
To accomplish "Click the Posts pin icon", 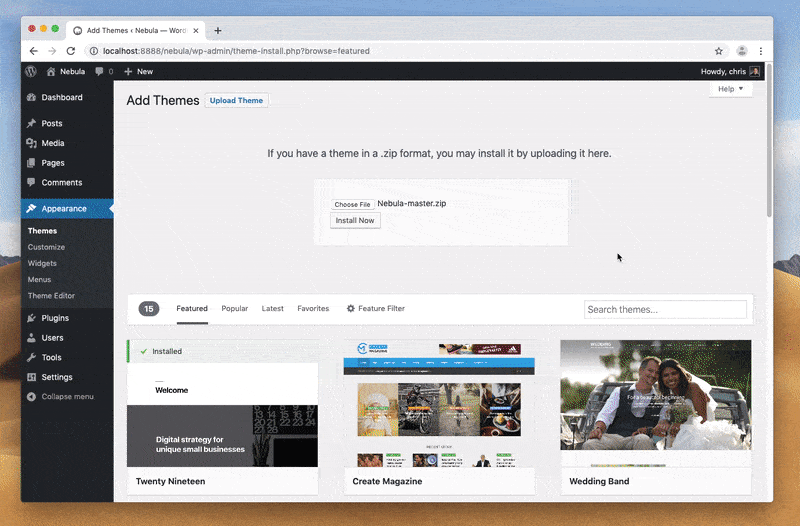I will point(32,123).
